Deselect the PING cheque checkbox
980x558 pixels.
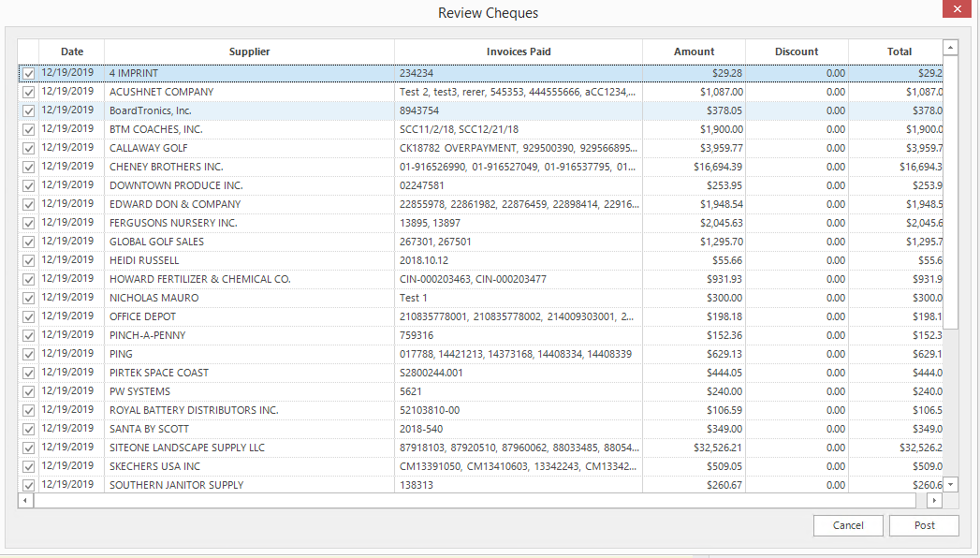click(x=28, y=354)
